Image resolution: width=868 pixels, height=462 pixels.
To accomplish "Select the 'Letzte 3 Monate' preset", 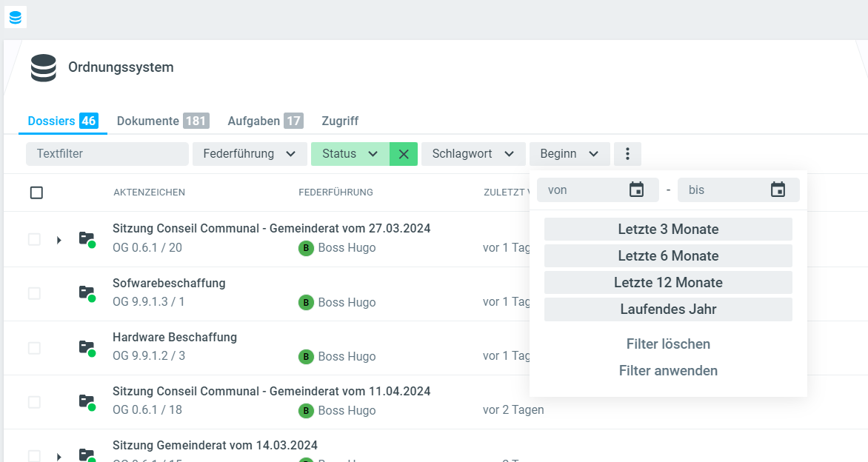I will (668, 230).
